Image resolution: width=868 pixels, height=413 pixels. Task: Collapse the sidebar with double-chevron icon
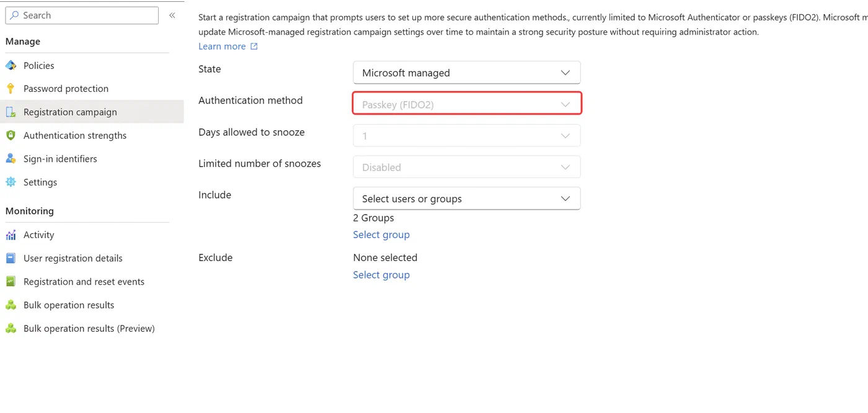tap(172, 15)
